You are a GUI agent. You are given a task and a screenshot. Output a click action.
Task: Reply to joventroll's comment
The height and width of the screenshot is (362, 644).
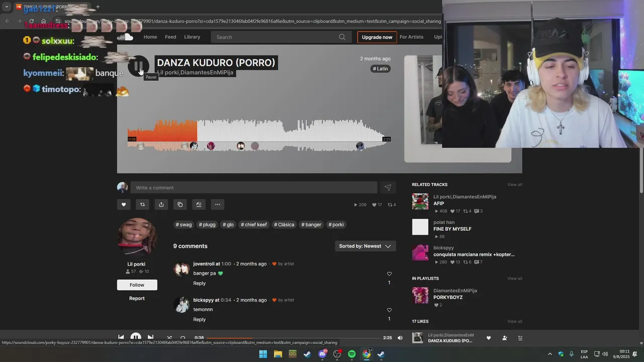click(199, 283)
